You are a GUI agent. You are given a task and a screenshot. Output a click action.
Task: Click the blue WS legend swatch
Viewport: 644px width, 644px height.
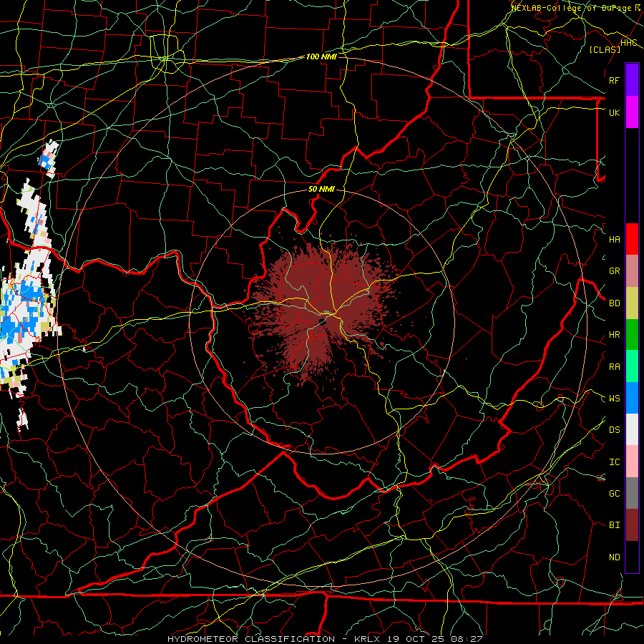point(632,398)
